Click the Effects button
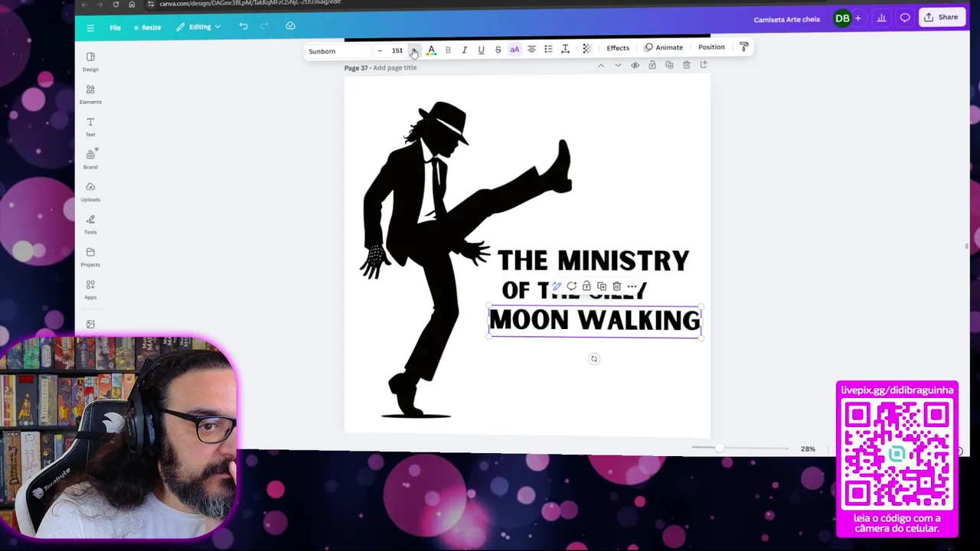This screenshot has width=980, height=551. (618, 47)
